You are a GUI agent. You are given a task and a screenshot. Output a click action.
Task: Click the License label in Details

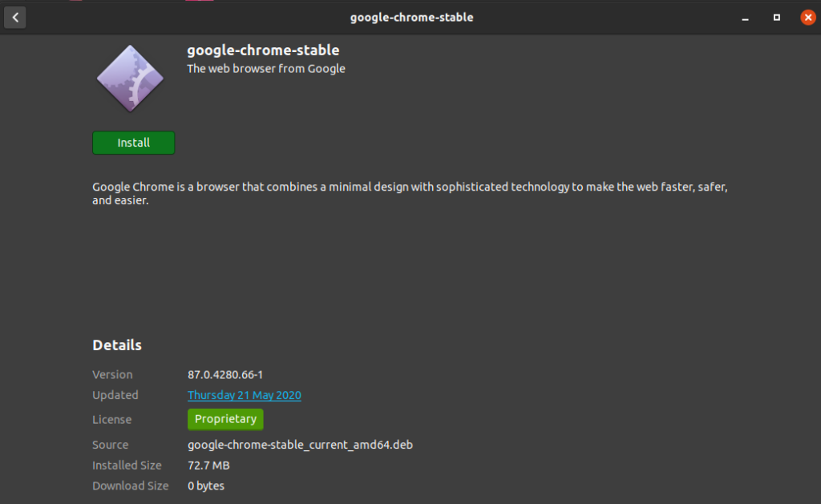point(112,420)
